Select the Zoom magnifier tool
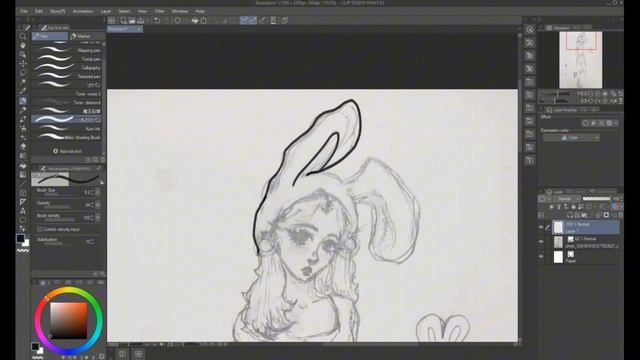This screenshot has height=360, width=640. 23,36
